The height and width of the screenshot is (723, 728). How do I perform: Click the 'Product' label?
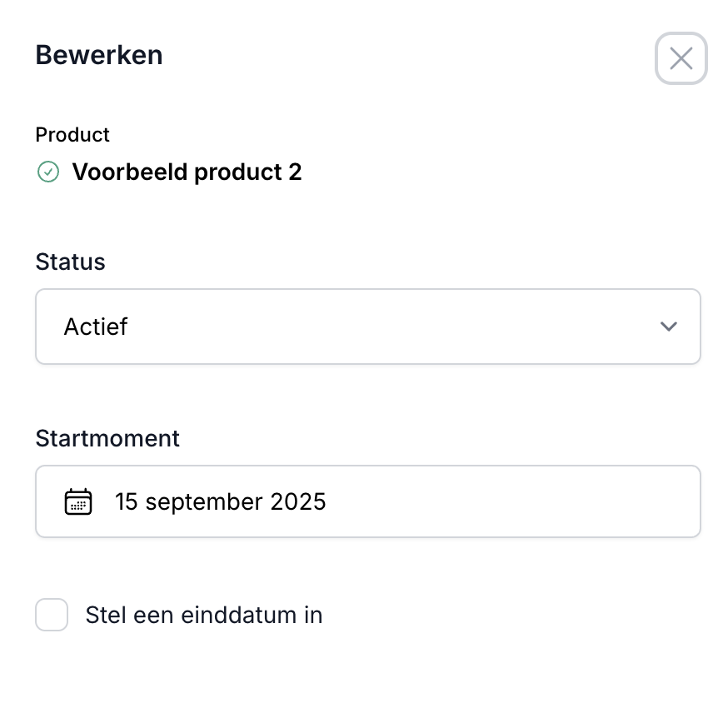pyautogui.click(x=72, y=135)
